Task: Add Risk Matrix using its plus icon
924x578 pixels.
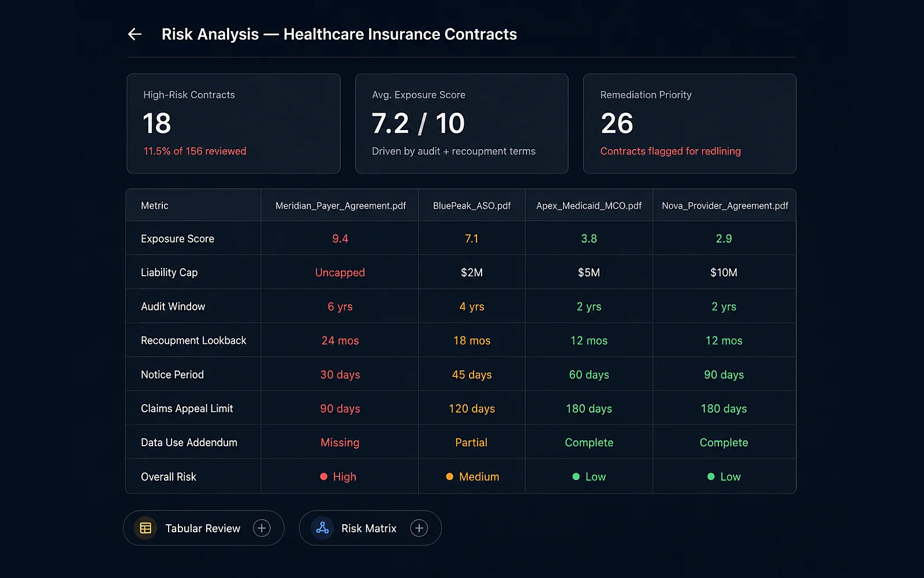Action: [419, 528]
